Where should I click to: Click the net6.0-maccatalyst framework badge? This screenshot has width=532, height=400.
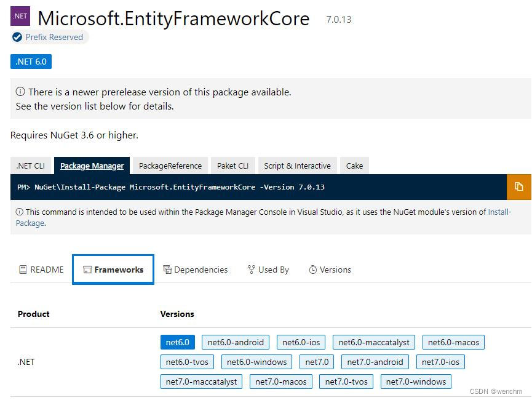(374, 342)
